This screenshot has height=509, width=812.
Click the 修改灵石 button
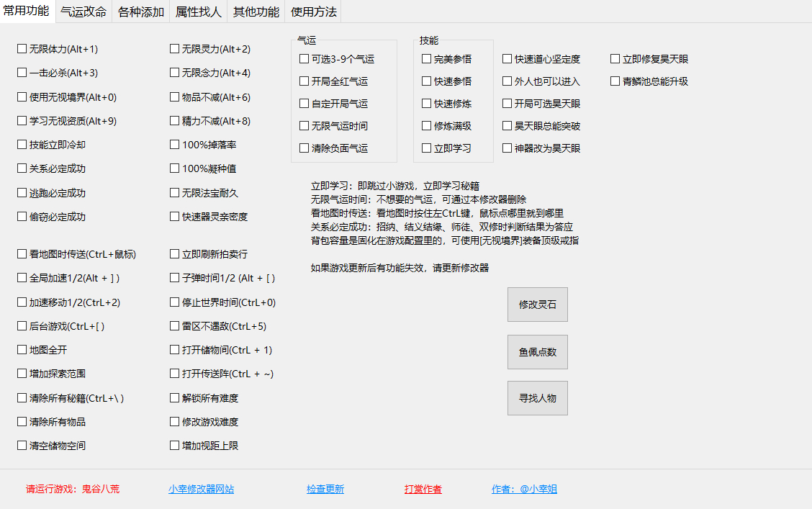coord(537,304)
